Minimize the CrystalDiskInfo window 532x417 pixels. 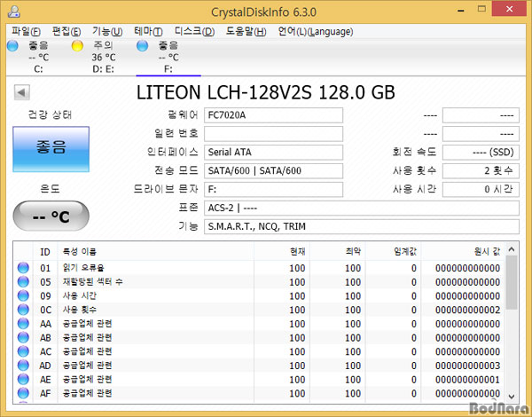click(461, 10)
